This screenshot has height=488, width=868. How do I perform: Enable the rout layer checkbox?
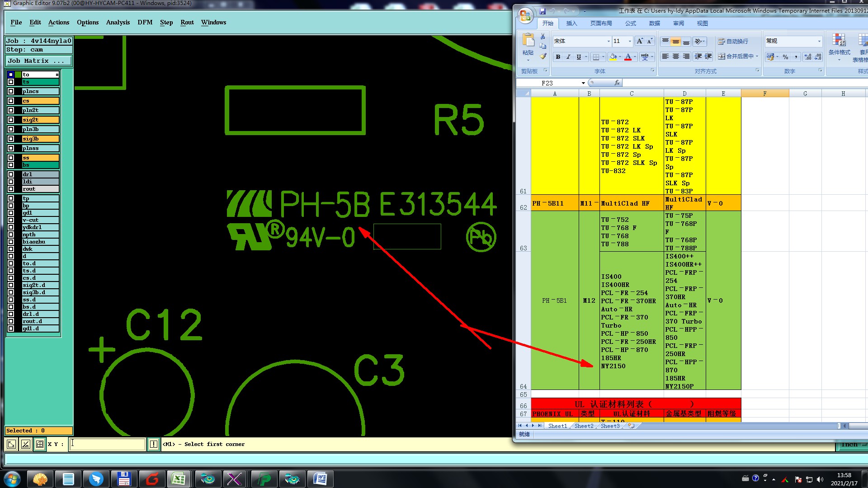pyautogui.click(x=11, y=189)
